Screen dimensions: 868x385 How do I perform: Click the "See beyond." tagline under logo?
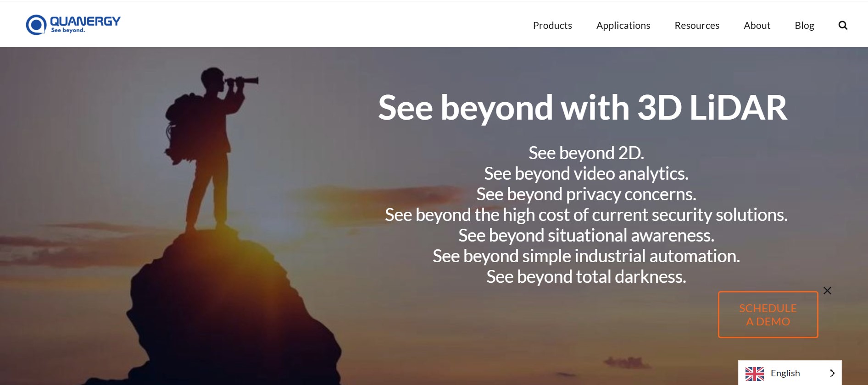68,30
